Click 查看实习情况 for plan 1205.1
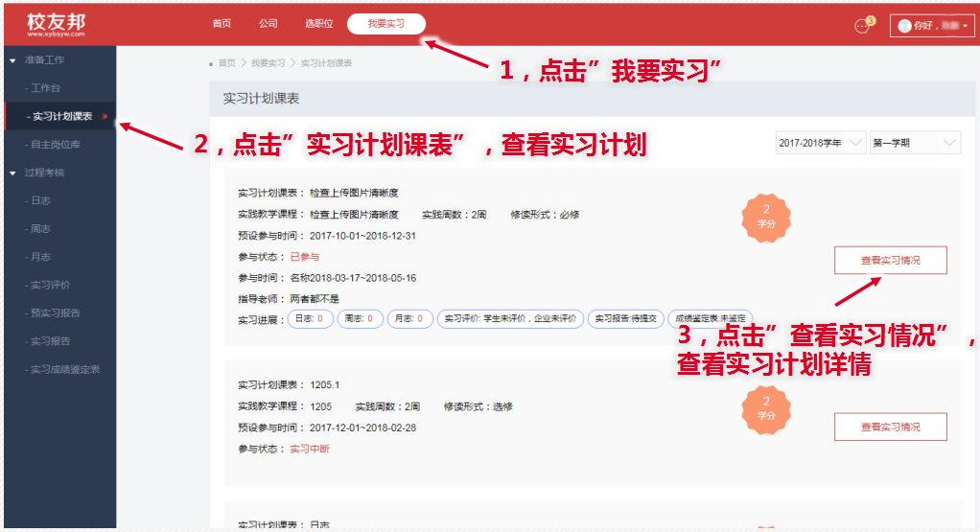 890,427
